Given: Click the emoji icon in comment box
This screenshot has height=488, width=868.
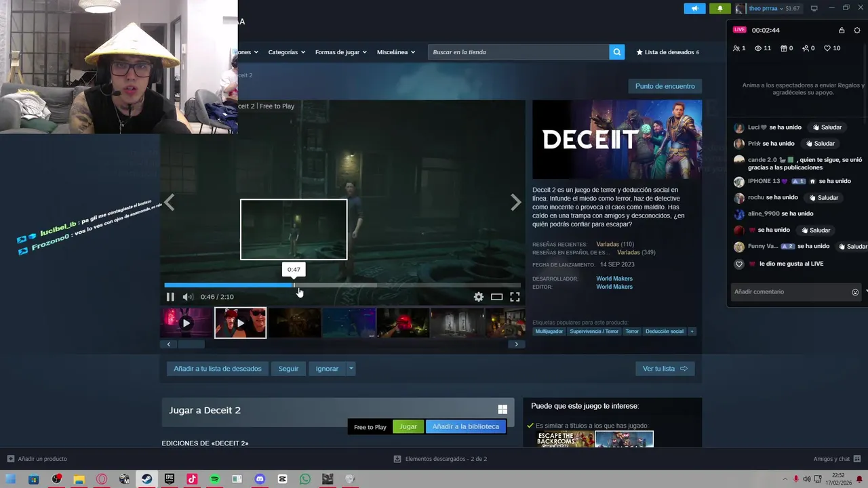Looking at the screenshot, I should pos(855,292).
